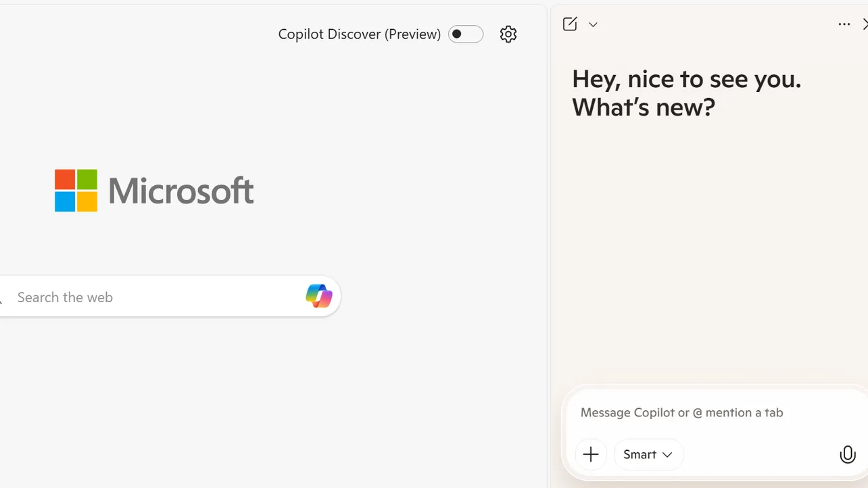Screen dimensions: 868x488
Task: Click the Copilot logo in the search bar
Action: point(318,296)
